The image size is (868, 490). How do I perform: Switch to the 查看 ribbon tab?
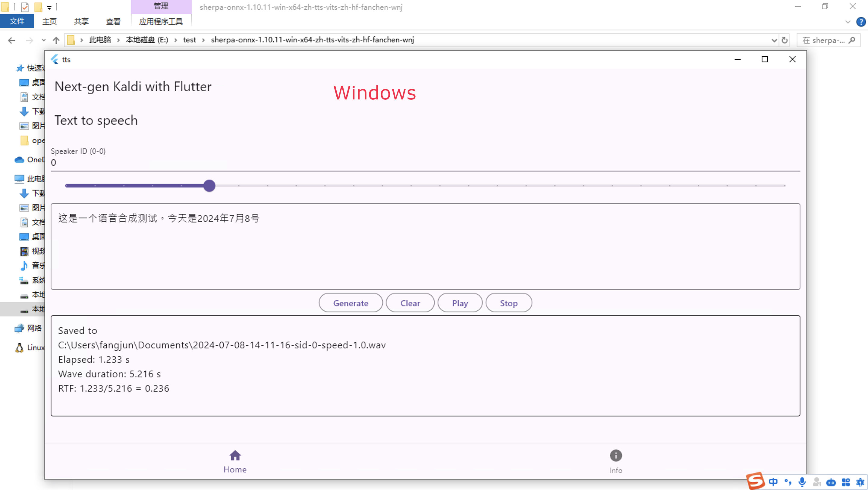pos(113,22)
